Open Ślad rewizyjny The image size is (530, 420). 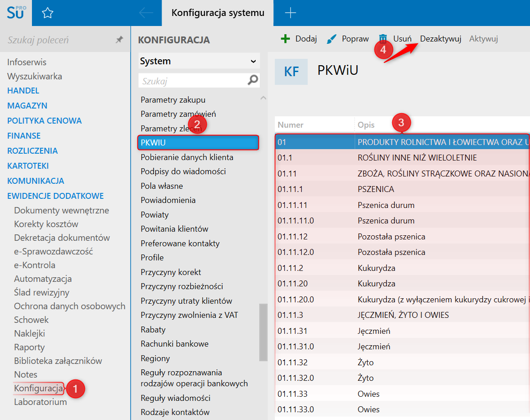[x=42, y=292]
